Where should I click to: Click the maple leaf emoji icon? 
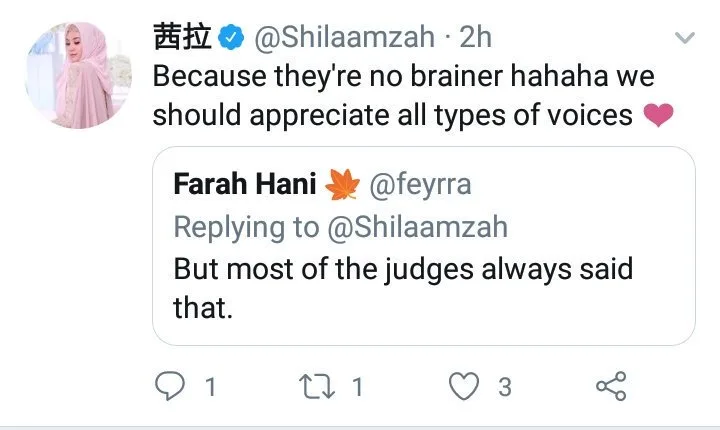(343, 184)
